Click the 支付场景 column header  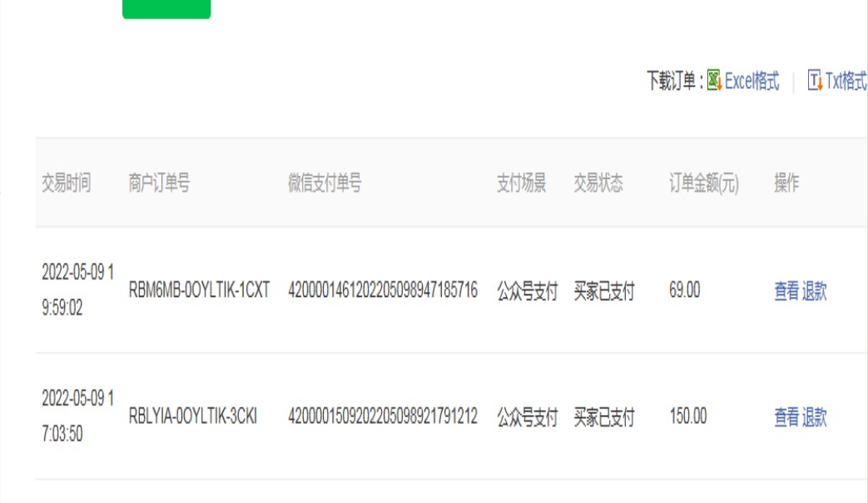tap(521, 183)
